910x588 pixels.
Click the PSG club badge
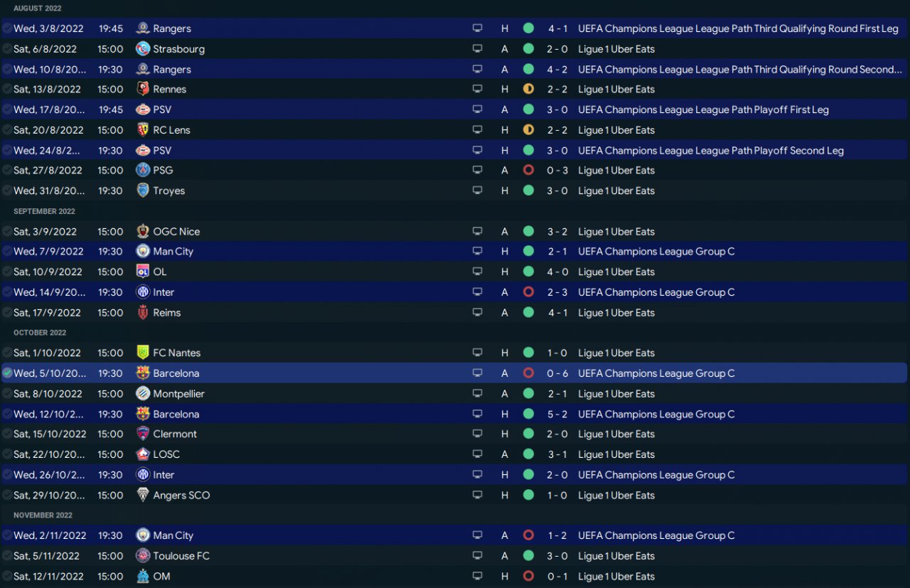(143, 170)
